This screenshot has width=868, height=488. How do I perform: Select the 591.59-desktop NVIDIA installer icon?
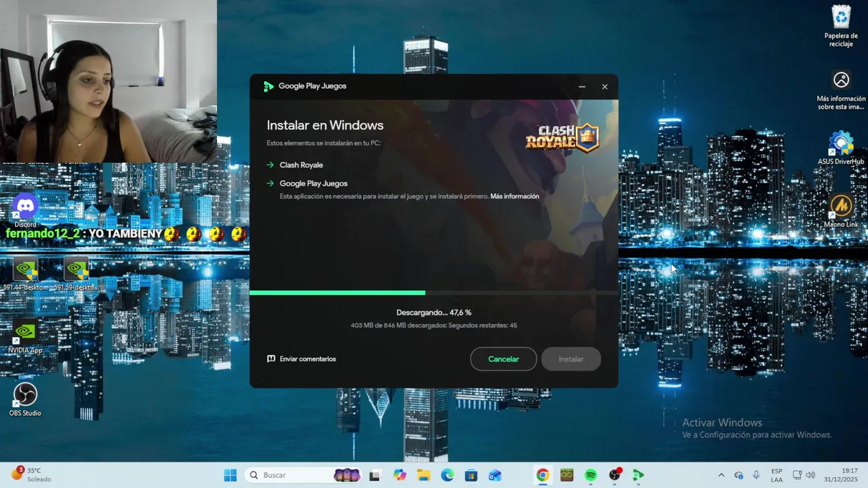(76, 274)
